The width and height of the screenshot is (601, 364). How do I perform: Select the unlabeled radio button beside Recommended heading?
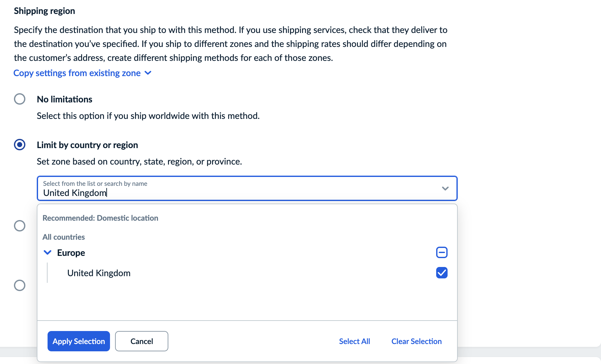[20, 226]
